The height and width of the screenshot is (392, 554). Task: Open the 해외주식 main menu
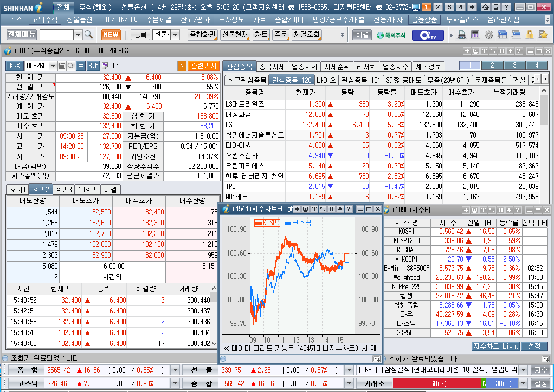pos(44,19)
